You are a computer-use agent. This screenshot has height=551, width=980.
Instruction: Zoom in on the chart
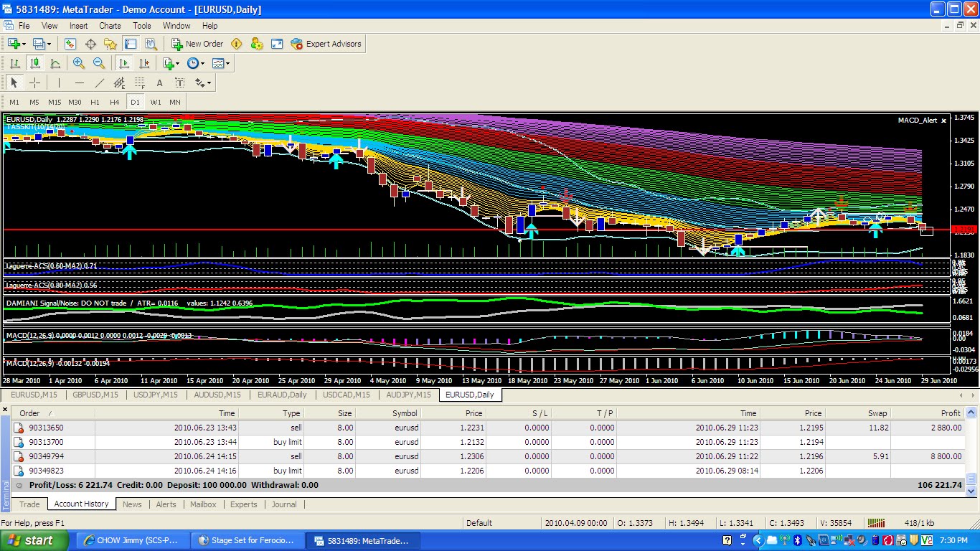[79, 63]
